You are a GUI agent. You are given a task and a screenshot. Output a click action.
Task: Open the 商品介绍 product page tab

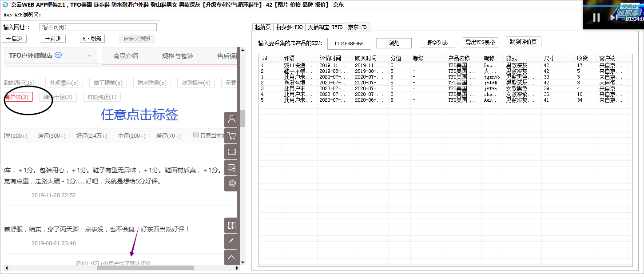pyautogui.click(x=126, y=56)
